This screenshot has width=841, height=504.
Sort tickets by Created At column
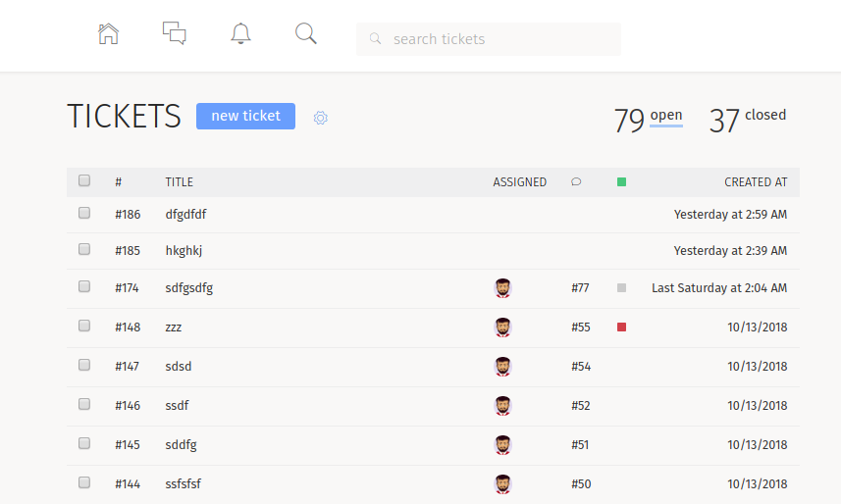(x=756, y=181)
